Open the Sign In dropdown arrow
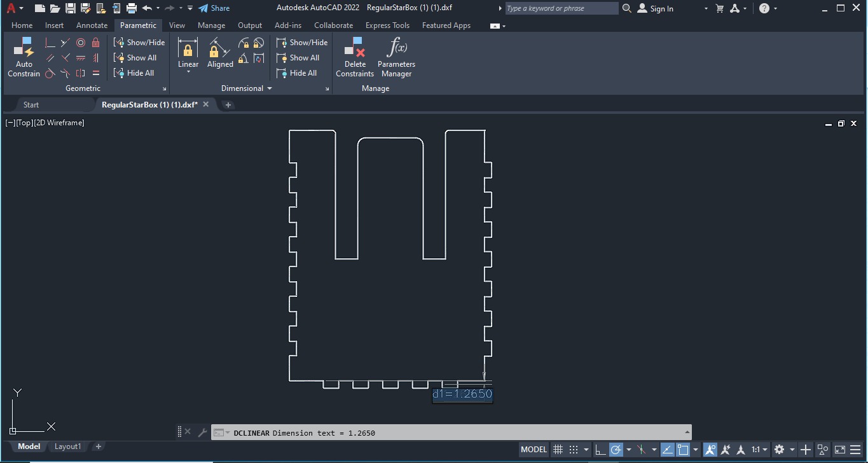The width and height of the screenshot is (868, 463). click(706, 8)
